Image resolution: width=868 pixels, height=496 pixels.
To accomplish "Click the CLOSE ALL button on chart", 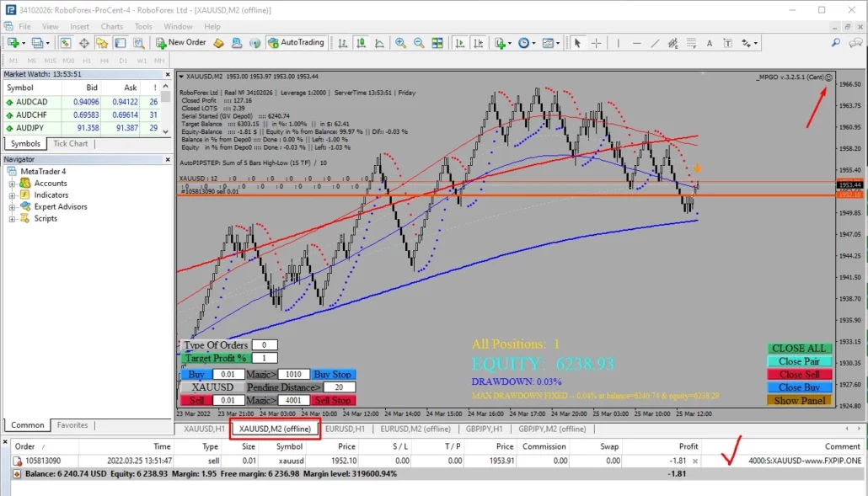I will 799,349.
